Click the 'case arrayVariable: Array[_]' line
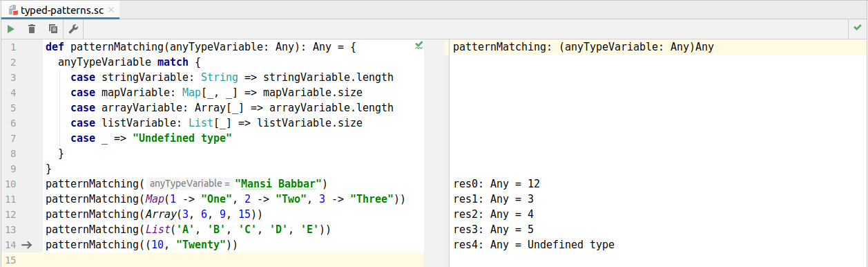The width and height of the screenshot is (868, 267). point(232,108)
